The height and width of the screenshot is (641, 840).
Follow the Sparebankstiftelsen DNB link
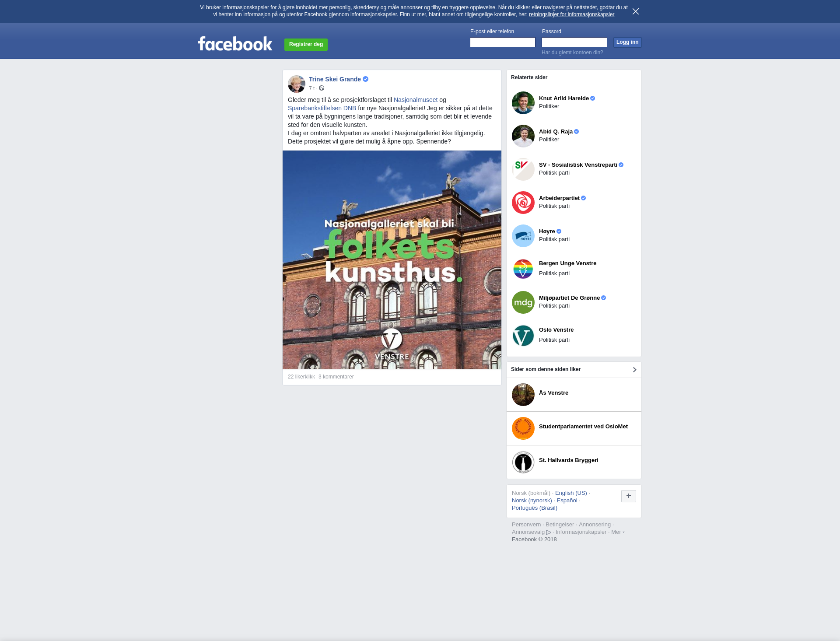tap(322, 108)
